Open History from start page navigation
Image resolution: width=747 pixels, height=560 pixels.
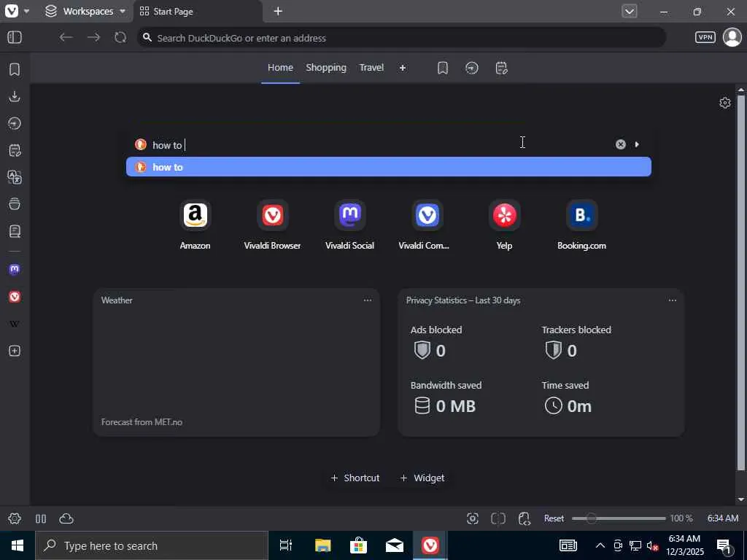tap(472, 68)
